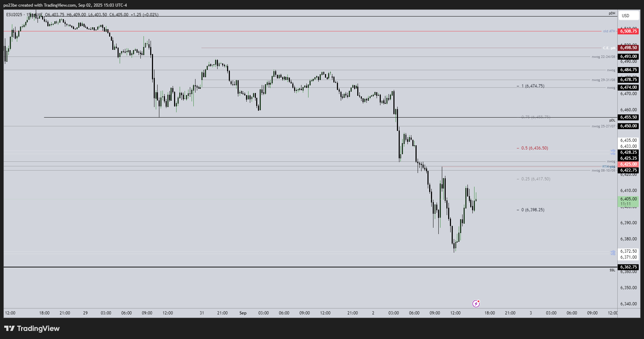Click the purple lightning event marker on the chart
The height and width of the screenshot is (339, 644).
[x=476, y=303]
